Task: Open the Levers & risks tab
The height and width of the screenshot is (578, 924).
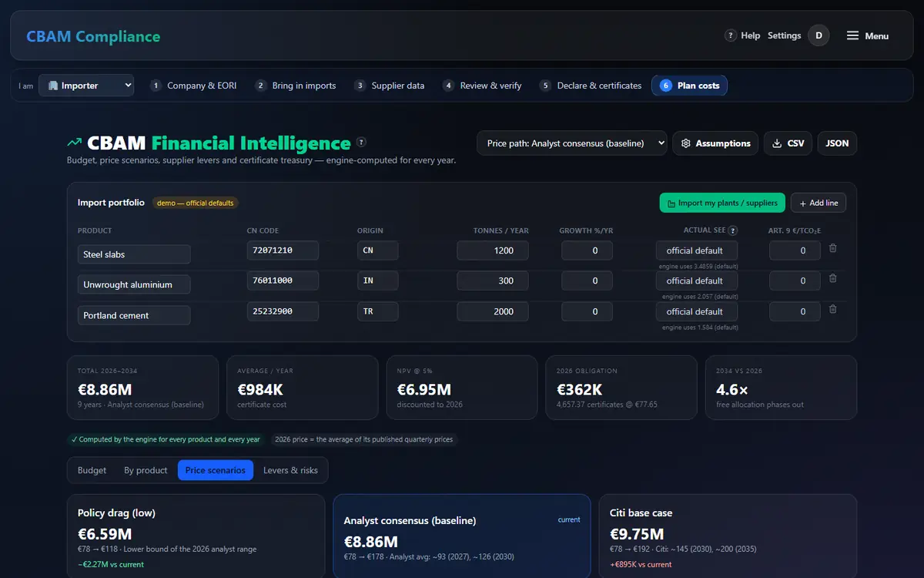Action: 290,470
